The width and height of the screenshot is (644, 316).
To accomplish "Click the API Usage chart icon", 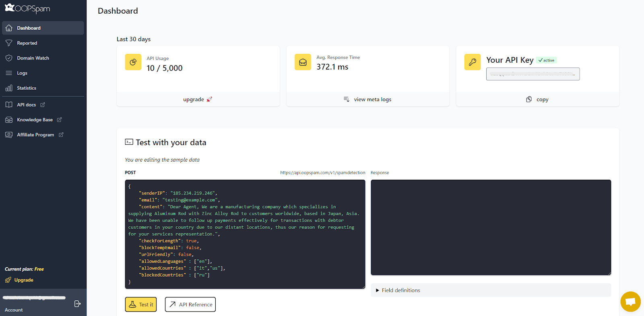I will 133,62.
